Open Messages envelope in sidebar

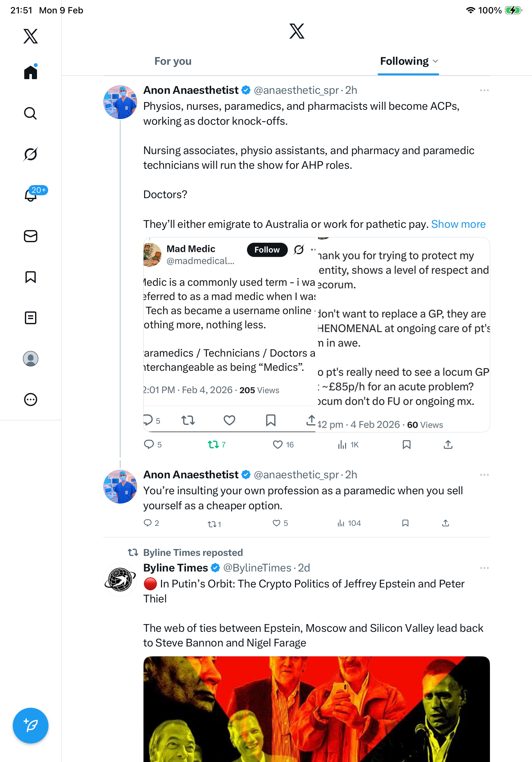31,236
